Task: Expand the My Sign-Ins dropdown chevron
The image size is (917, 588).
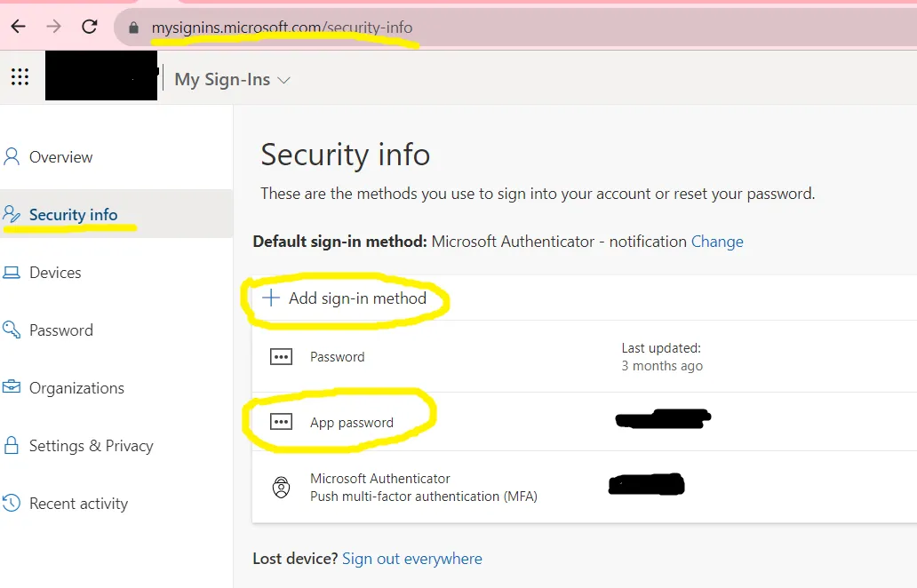Action: [283, 80]
